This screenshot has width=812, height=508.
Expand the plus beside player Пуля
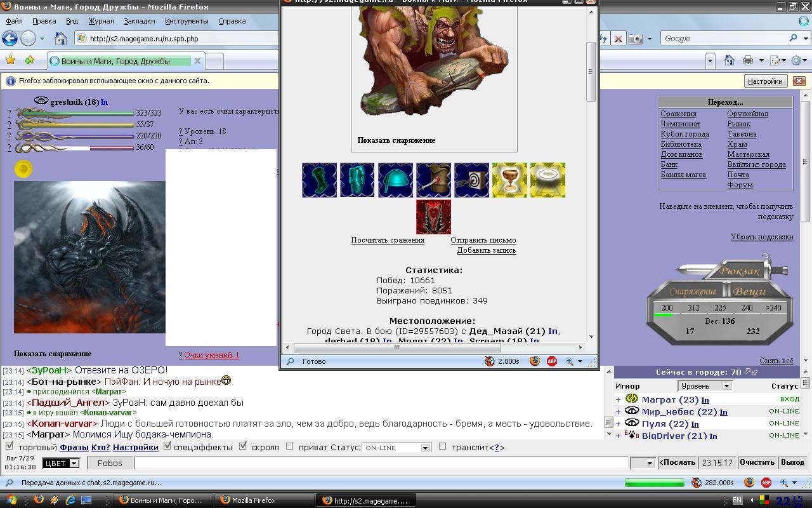pos(618,424)
